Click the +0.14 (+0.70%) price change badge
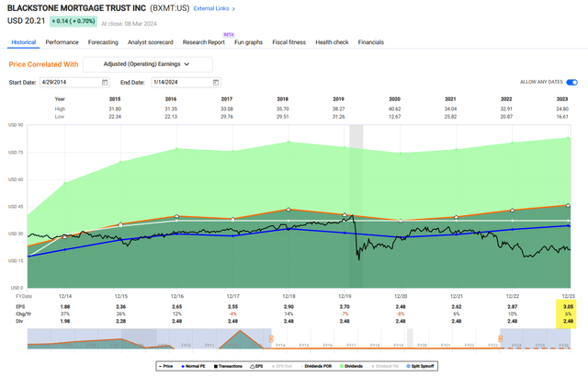The image size is (588, 377). point(73,21)
